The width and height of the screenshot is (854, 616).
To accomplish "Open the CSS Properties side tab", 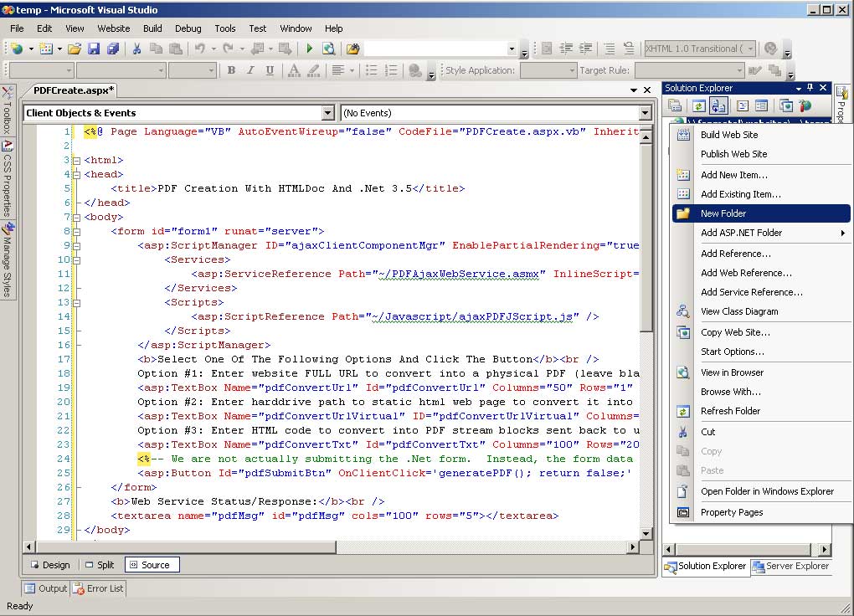I will click(7, 178).
